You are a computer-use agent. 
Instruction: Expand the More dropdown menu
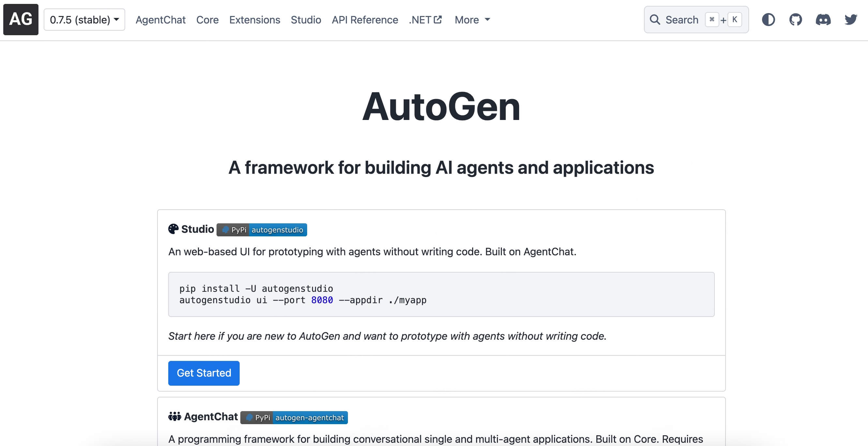tap(472, 20)
